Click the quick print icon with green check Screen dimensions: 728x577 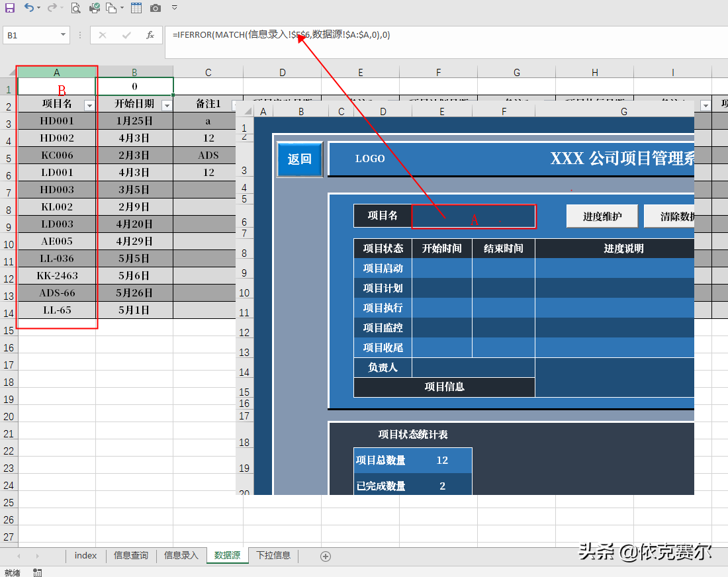pyautogui.click(x=95, y=8)
